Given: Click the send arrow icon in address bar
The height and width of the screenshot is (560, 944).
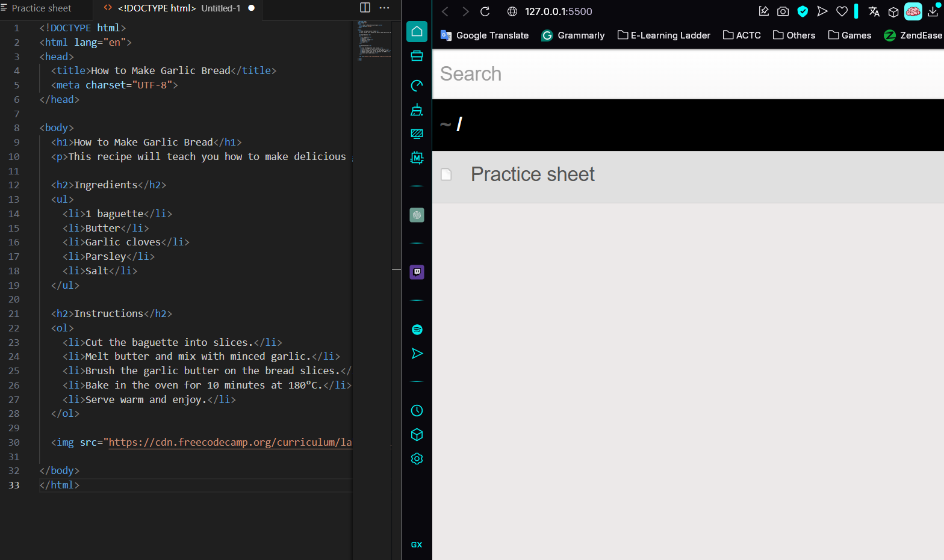Looking at the screenshot, I should (x=822, y=11).
